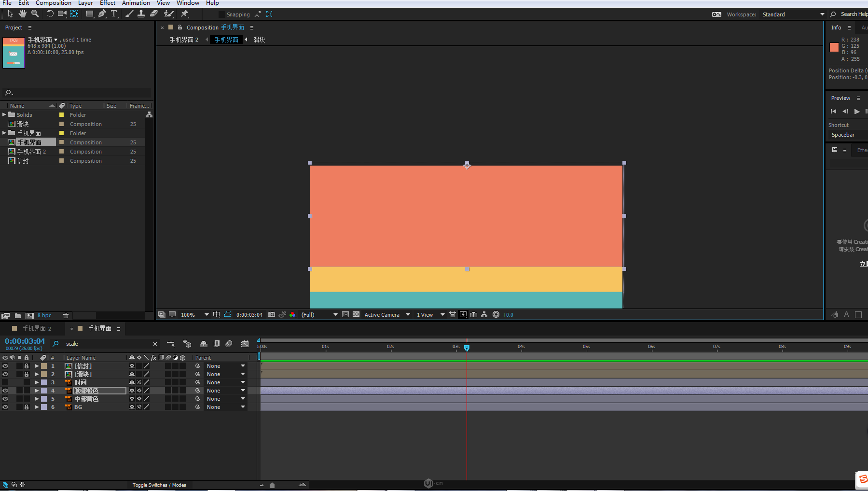Click the orange color swatch in Info panel
This screenshot has height=491, width=868.
[x=834, y=47]
